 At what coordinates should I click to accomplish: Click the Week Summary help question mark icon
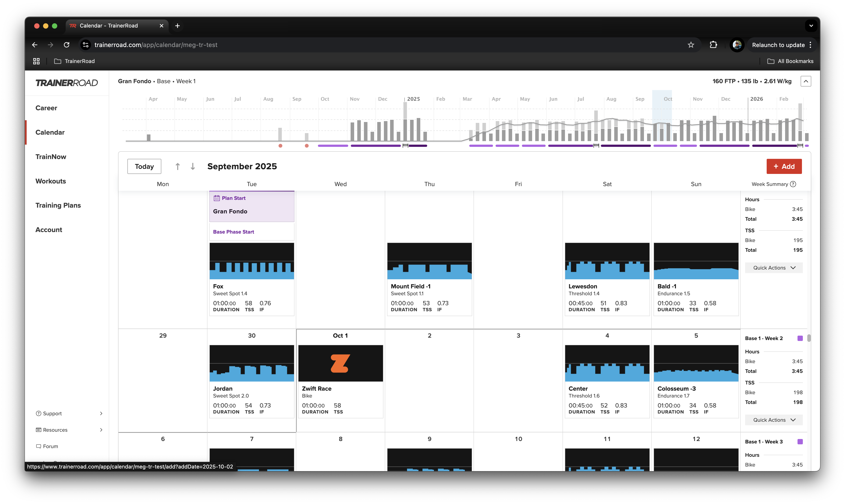(x=793, y=184)
